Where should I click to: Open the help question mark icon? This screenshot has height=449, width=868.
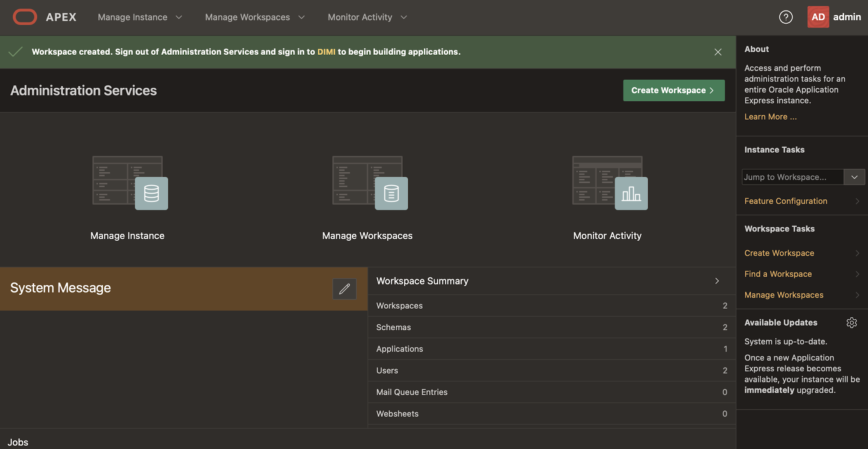(x=785, y=17)
